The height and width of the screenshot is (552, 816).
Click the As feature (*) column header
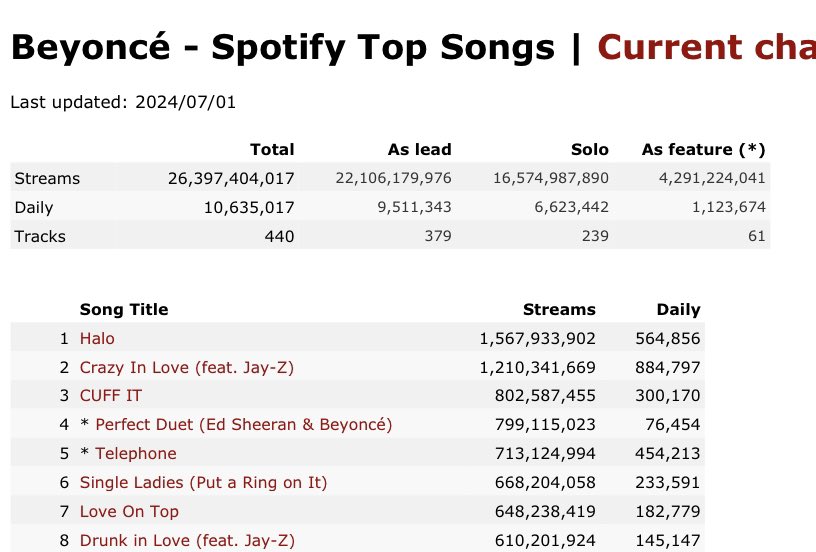(704, 150)
